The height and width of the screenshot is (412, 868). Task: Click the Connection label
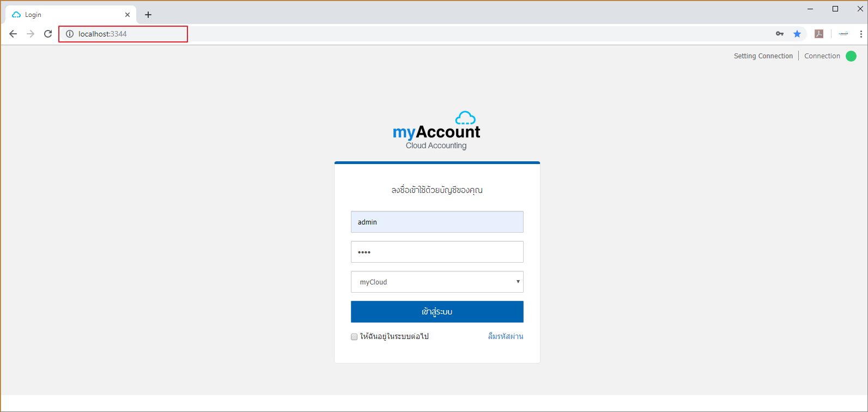pyautogui.click(x=822, y=56)
